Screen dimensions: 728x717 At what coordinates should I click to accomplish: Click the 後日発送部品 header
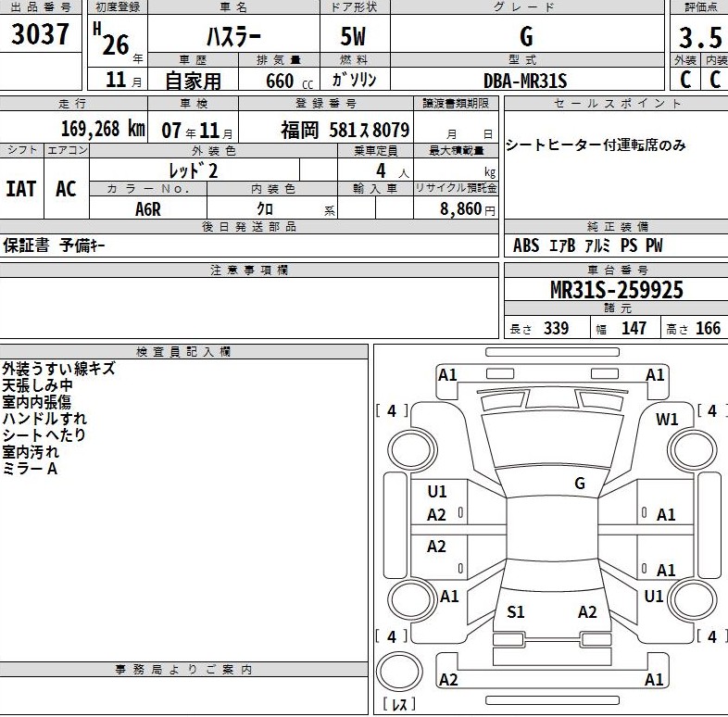point(249,227)
